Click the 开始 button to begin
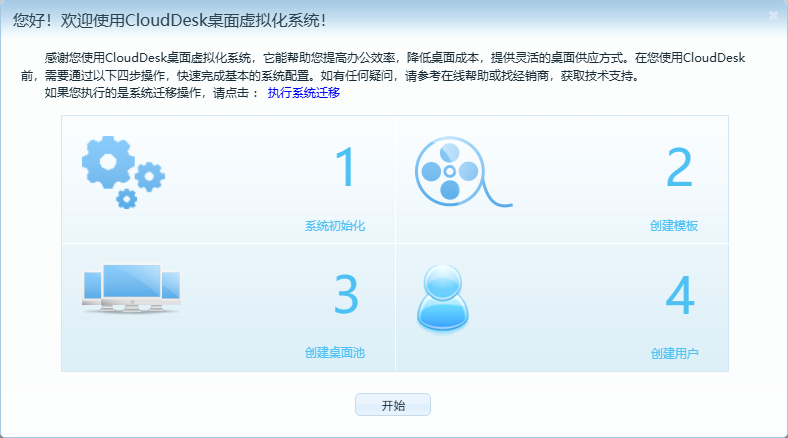The width and height of the screenshot is (788, 438). [x=393, y=405]
